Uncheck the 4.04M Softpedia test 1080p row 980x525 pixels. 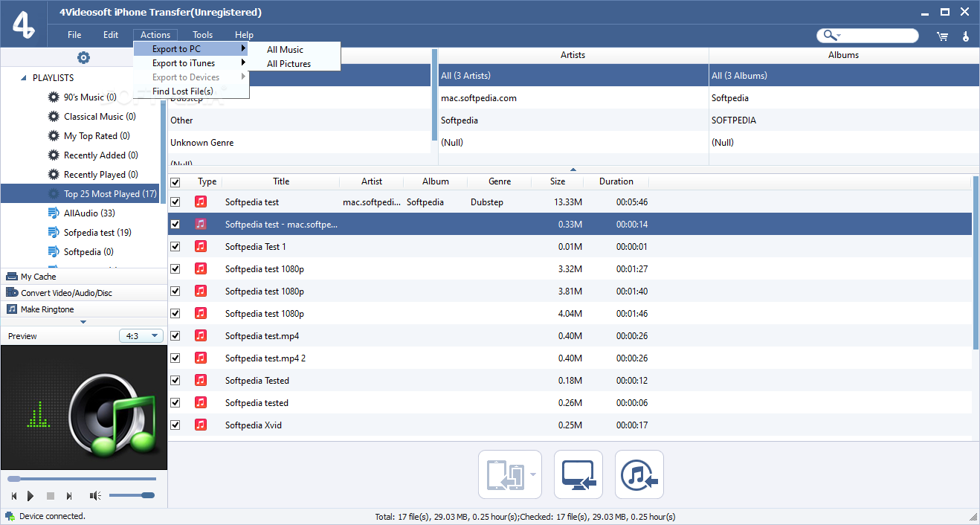pyautogui.click(x=175, y=313)
